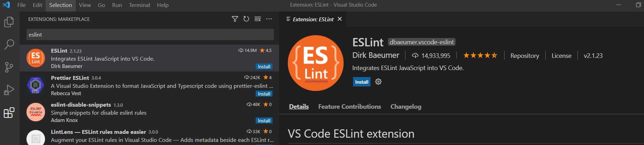Open the Run and Debug view
644x145 pixels.
9,90
